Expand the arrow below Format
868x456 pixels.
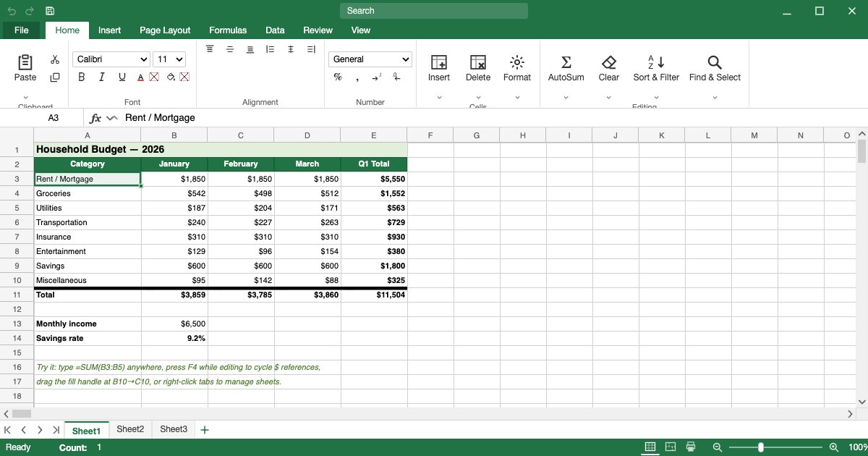[517, 96]
